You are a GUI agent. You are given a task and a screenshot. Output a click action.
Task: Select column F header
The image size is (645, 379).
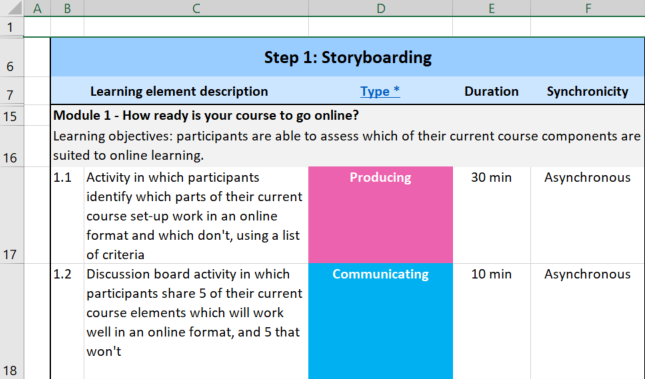[x=588, y=8]
